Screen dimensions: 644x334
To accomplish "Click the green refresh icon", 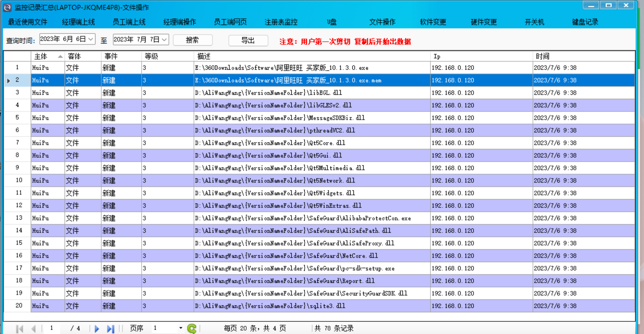I will click(x=192, y=329).
